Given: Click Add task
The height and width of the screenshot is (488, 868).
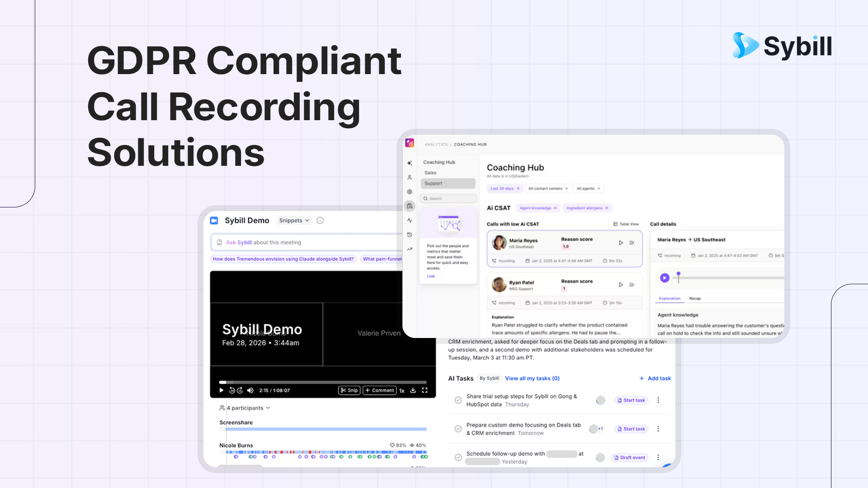Looking at the screenshot, I should point(655,379).
